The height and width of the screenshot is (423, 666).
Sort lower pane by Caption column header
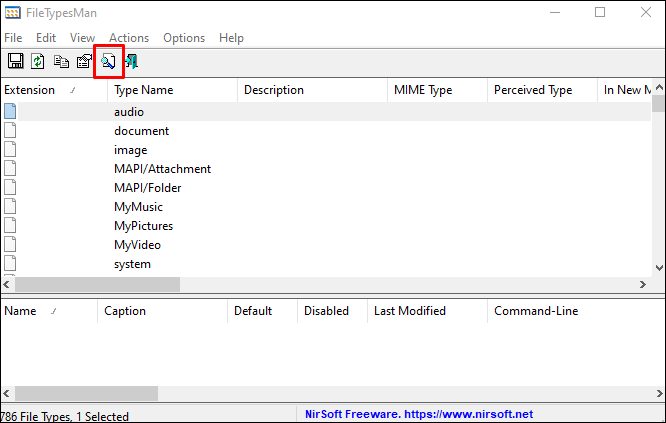coord(163,311)
